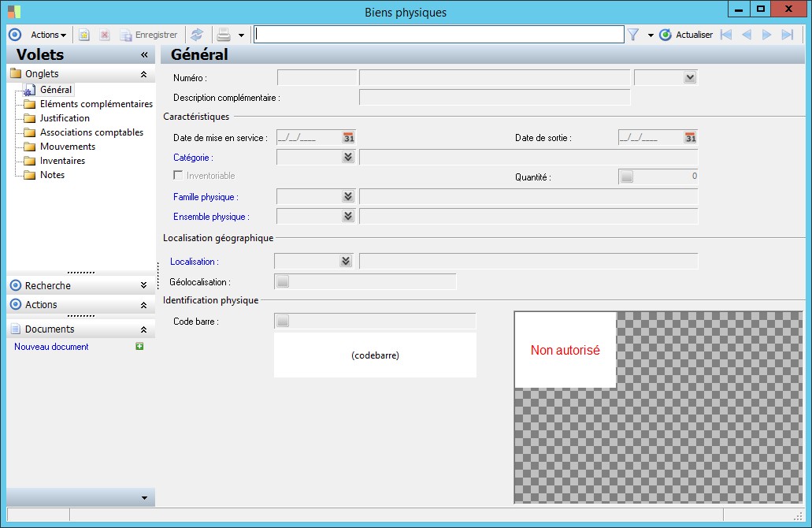Open calendar picker for Date de sortie

click(691, 137)
